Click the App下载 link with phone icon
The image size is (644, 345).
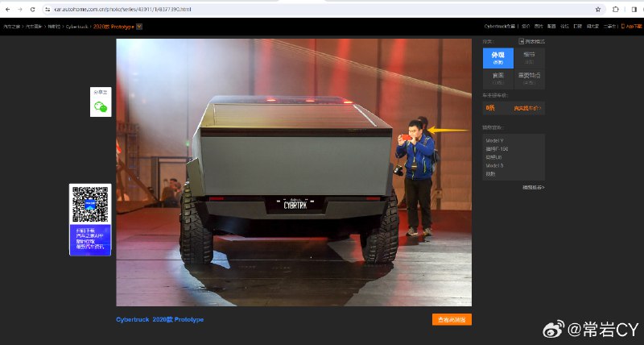(631, 27)
